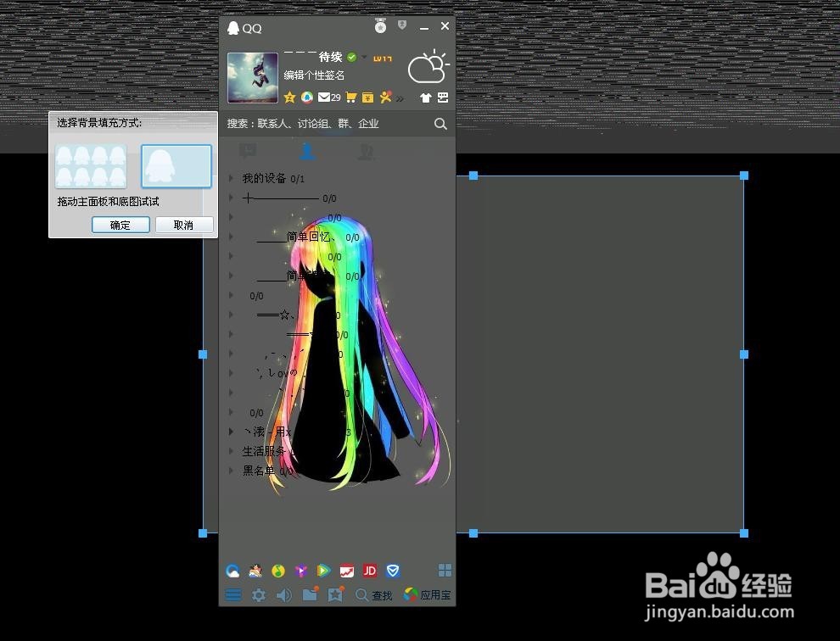Open the message manager speaker icon
840x641 pixels.
click(x=284, y=595)
